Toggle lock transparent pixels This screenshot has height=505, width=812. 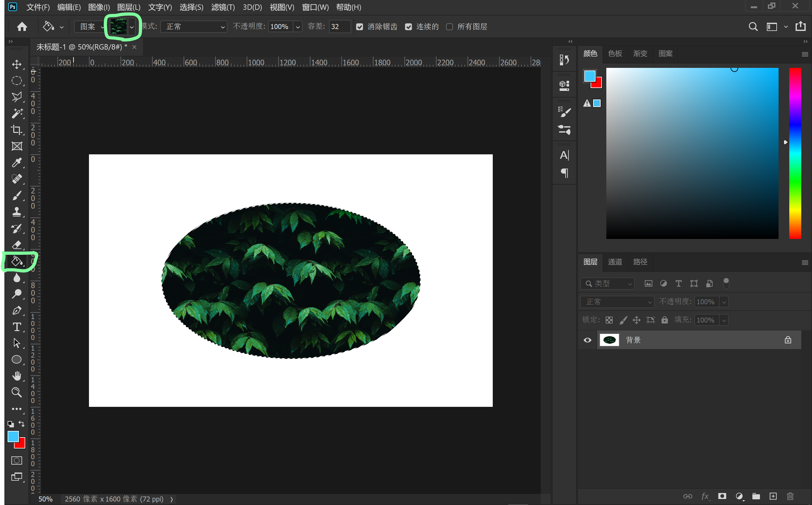[x=609, y=320]
